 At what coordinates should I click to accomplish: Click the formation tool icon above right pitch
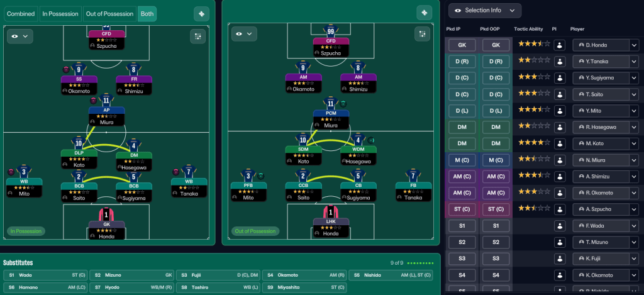pos(425,13)
